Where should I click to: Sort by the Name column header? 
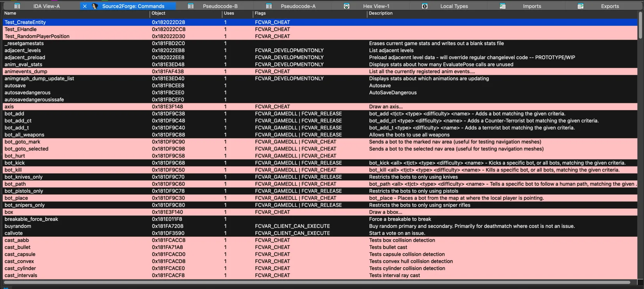76,13
